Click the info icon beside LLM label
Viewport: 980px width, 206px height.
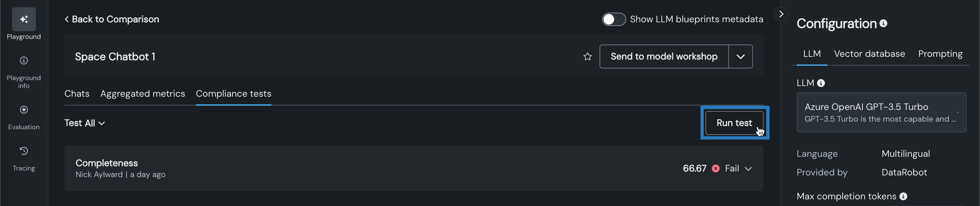tap(821, 83)
